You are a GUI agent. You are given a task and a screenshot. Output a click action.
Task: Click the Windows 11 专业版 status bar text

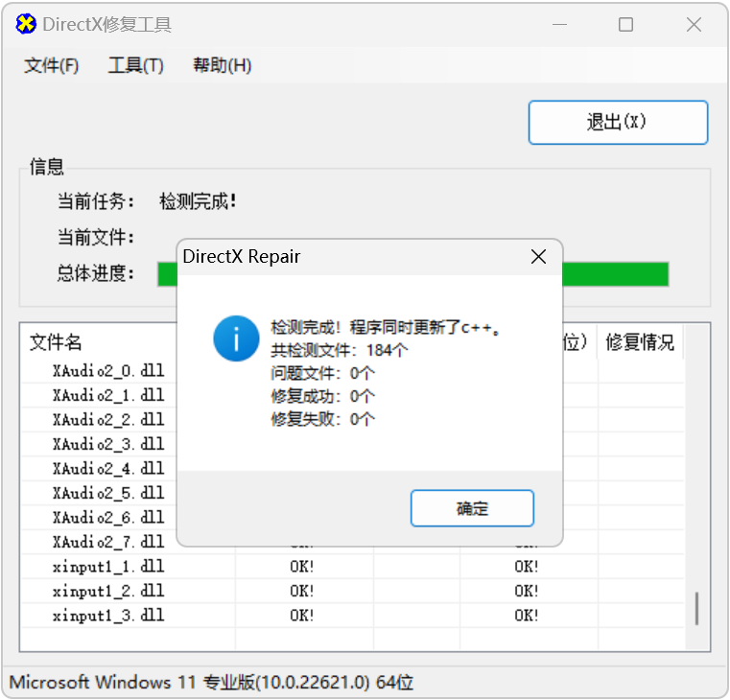coord(211,682)
